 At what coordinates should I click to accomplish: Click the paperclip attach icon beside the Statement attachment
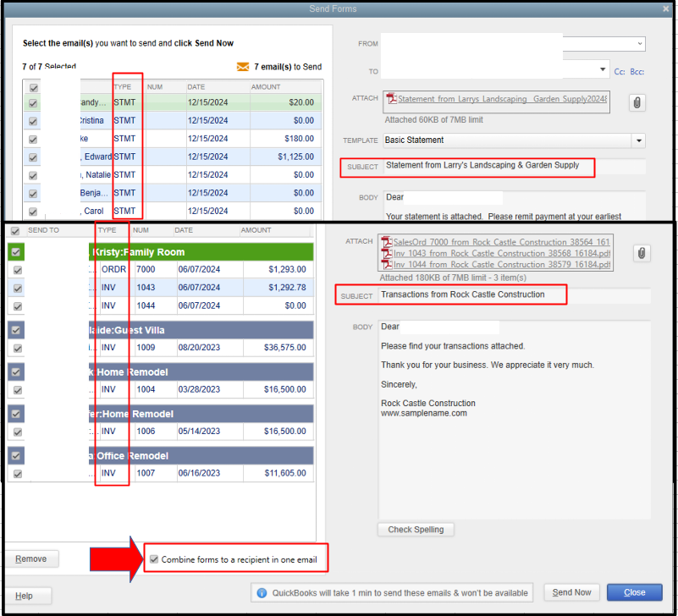(x=637, y=103)
